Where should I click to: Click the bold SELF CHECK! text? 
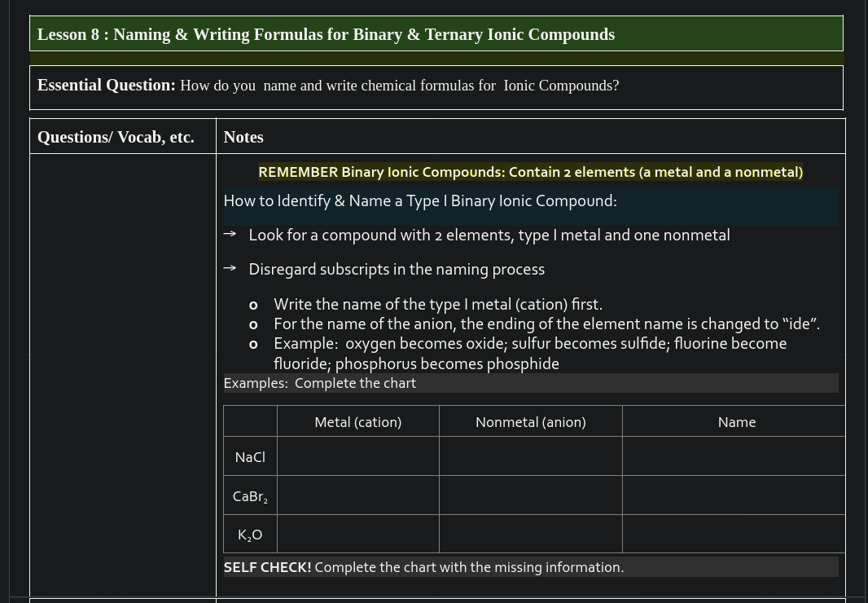268,567
